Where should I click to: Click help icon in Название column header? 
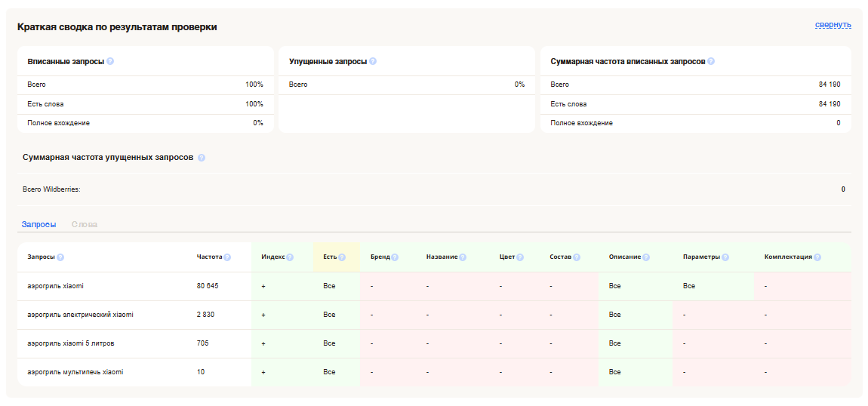463,257
